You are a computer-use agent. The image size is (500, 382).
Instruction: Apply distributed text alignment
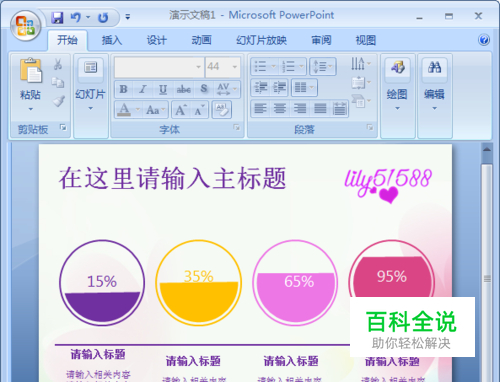tap(339, 109)
